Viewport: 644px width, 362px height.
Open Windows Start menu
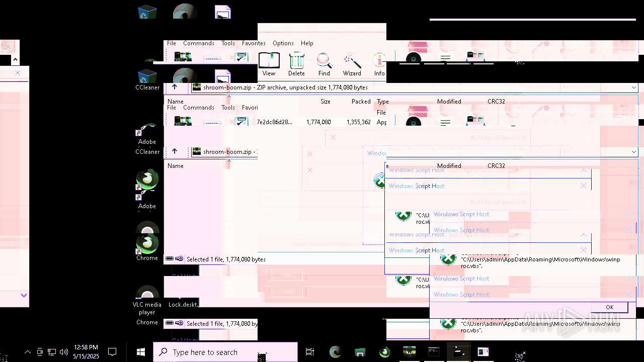141,352
